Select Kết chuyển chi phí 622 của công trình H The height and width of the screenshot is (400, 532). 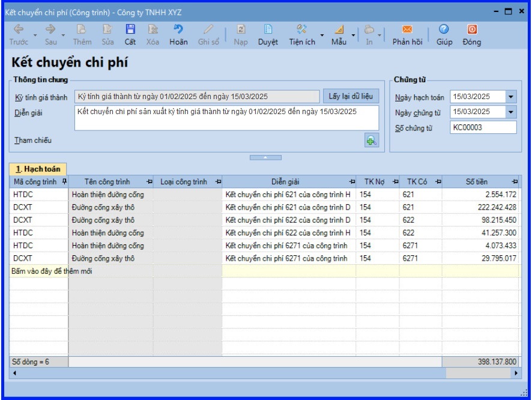tap(289, 233)
